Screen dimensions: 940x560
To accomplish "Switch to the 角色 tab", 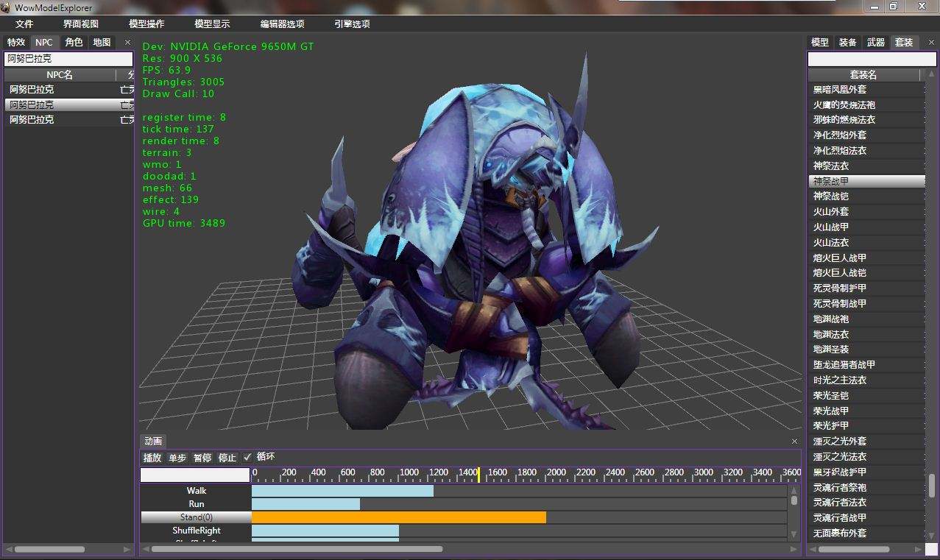I will point(74,42).
